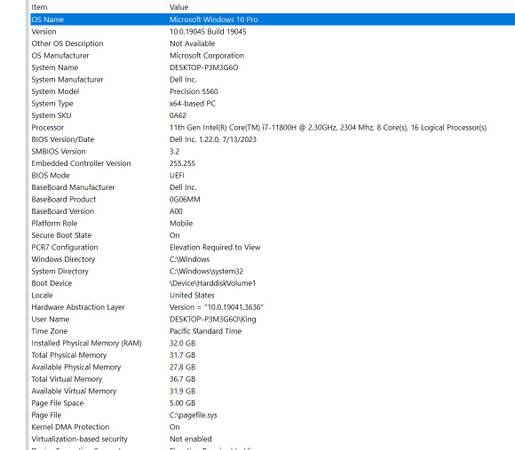Click the Item column header
Image resolution: width=515 pixels, height=450 pixels.
(39, 7)
